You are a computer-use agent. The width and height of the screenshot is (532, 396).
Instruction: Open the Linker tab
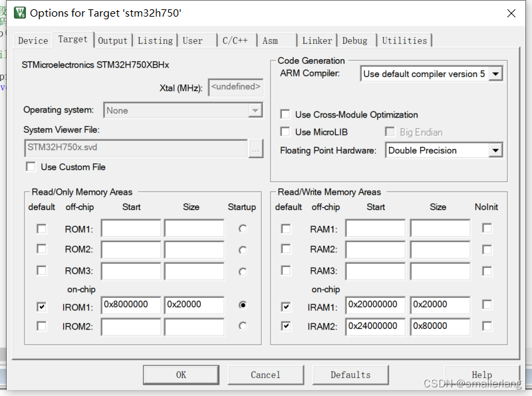pos(317,40)
